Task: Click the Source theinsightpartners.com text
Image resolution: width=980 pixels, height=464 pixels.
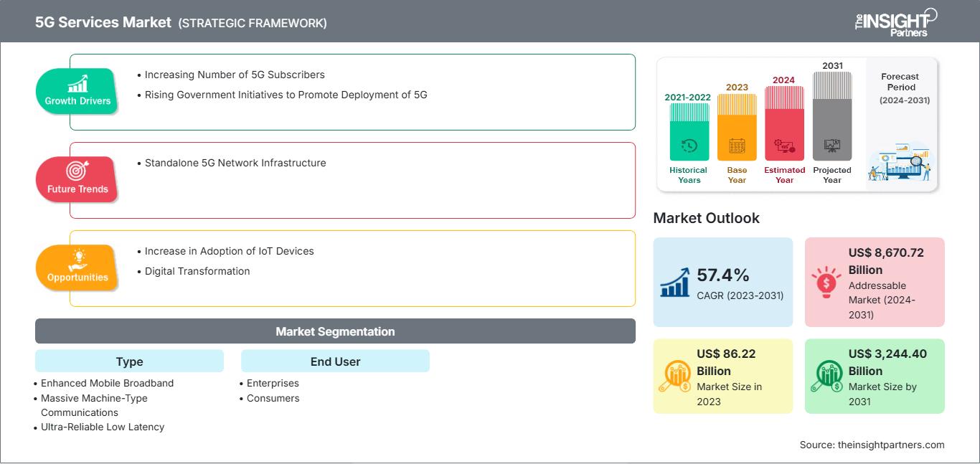Action: point(872,445)
